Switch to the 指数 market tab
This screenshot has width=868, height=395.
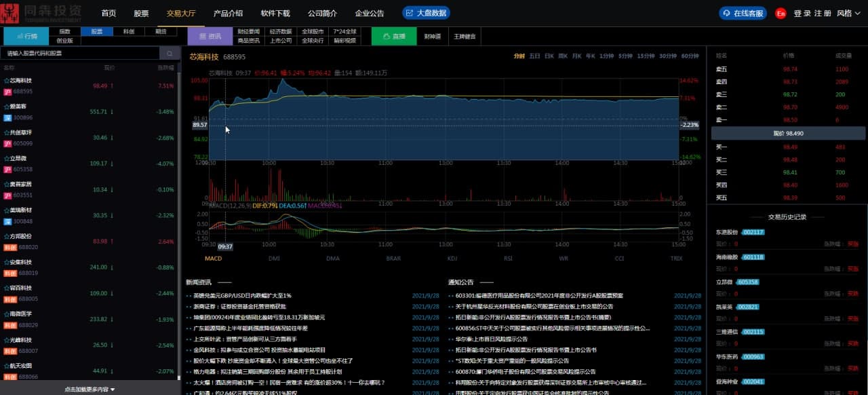coord(65,31)
